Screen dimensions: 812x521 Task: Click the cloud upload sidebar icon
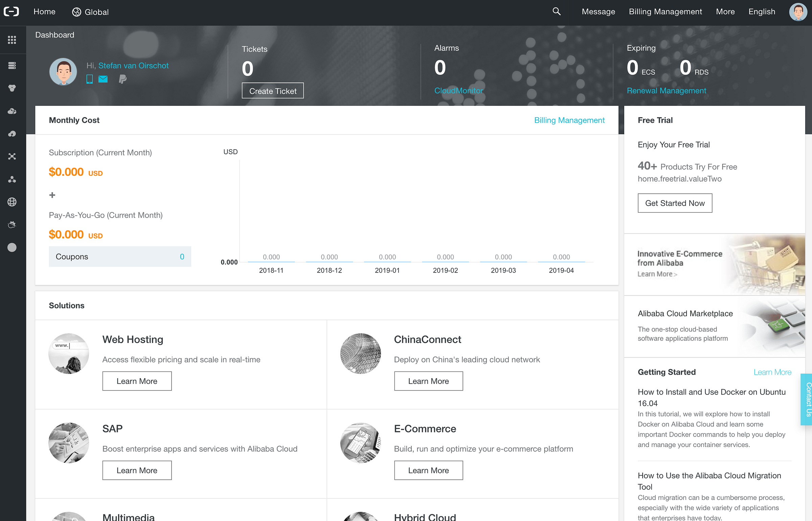tap(12, 134)
